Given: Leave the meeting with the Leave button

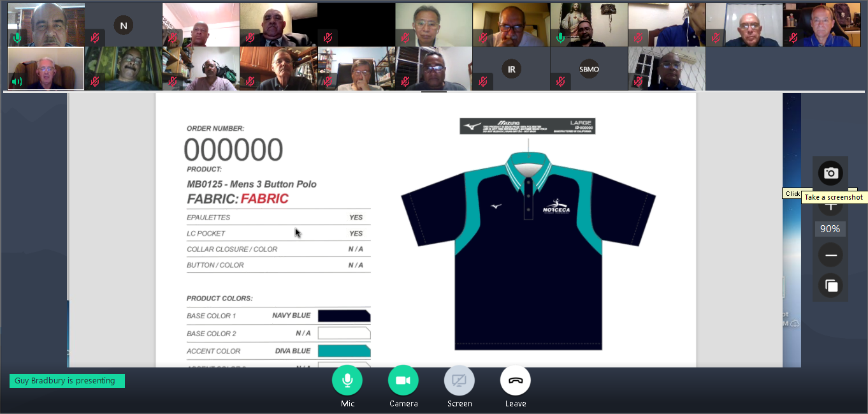Looking at the screenshot, I should [x=516, y=380].
